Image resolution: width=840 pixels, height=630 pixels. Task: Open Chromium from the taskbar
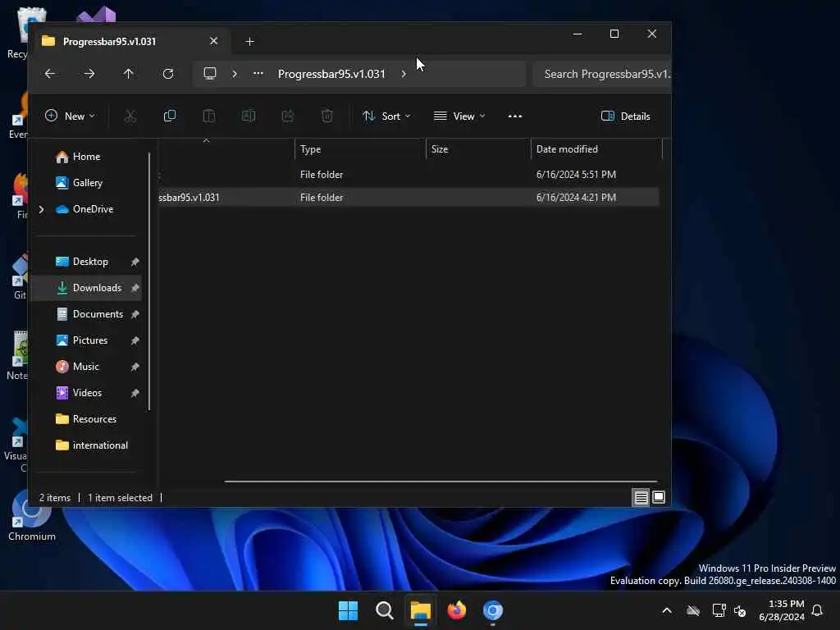(x=493, y=610)
